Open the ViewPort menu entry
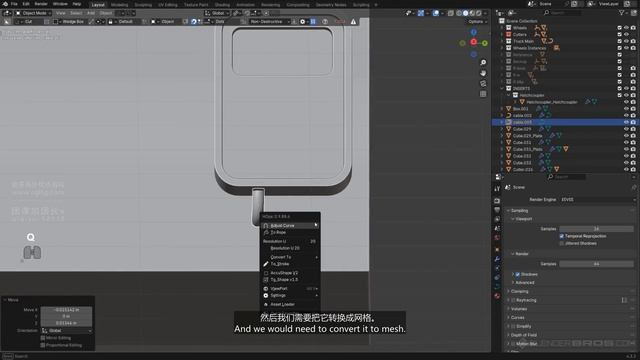 290,289
